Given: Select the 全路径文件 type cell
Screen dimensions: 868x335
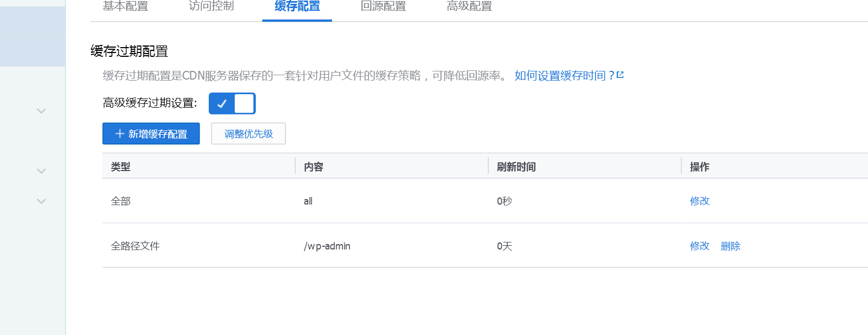Looking at the screenshot, I should 135,246.
